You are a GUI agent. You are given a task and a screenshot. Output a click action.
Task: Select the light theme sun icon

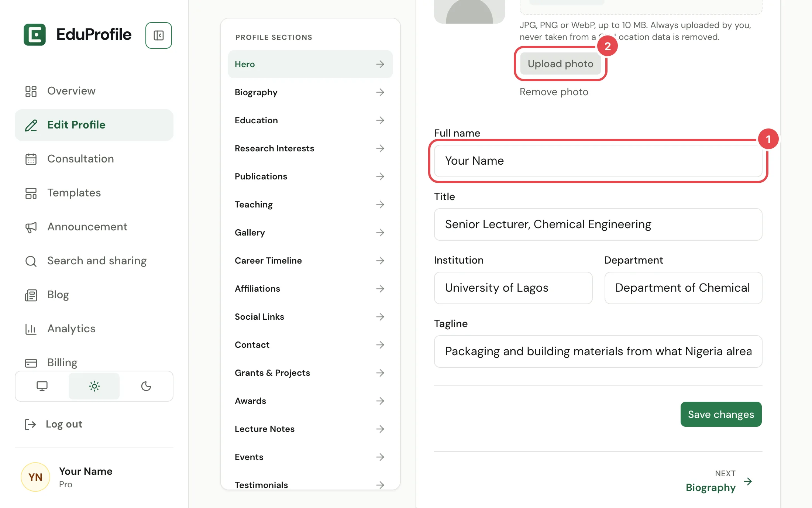pyautogui.click(x=94, y=386)
